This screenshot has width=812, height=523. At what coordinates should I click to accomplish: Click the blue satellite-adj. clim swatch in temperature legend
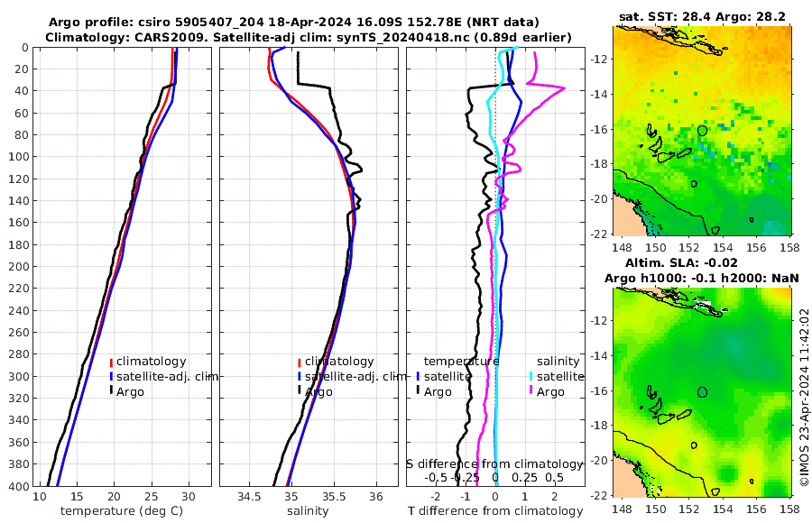click(x=111, y=376)
